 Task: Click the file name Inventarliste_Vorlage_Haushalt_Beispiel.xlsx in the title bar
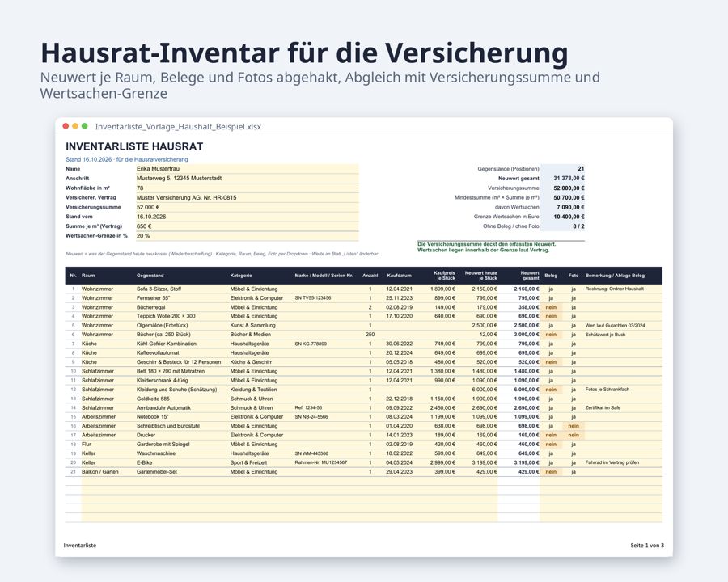click(178, 127)
